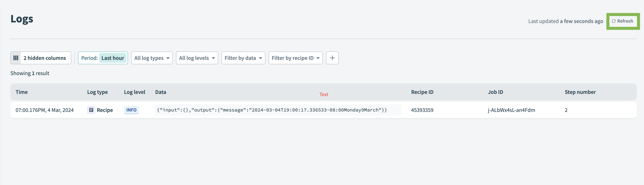Click the log entry timestamp

(x=44, y=110)
